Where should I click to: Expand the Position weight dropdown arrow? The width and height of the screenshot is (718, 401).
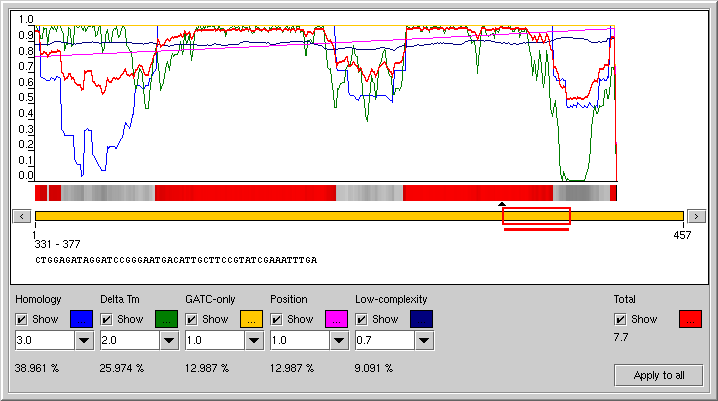pyautogui.click(x=339, y=341)
